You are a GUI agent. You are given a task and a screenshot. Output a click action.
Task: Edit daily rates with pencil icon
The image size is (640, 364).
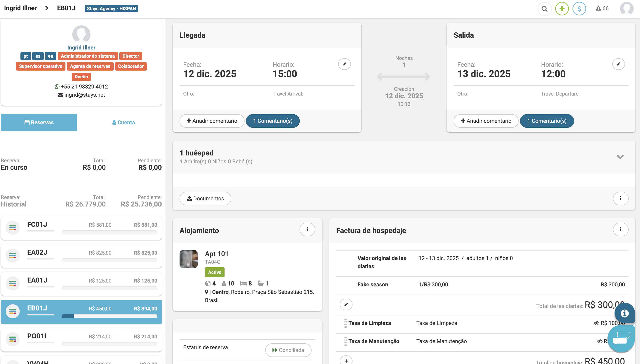pos(346,305)
